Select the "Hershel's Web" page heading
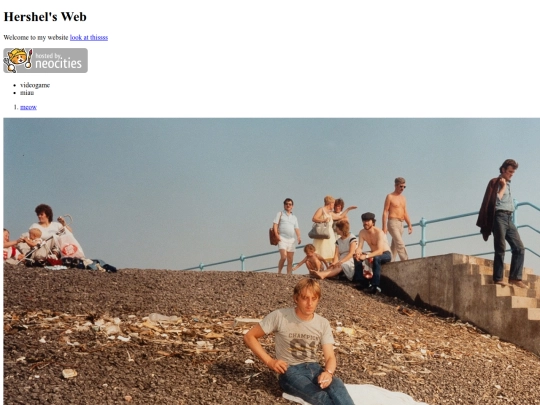The image size is (540, 405). (45, 17)
